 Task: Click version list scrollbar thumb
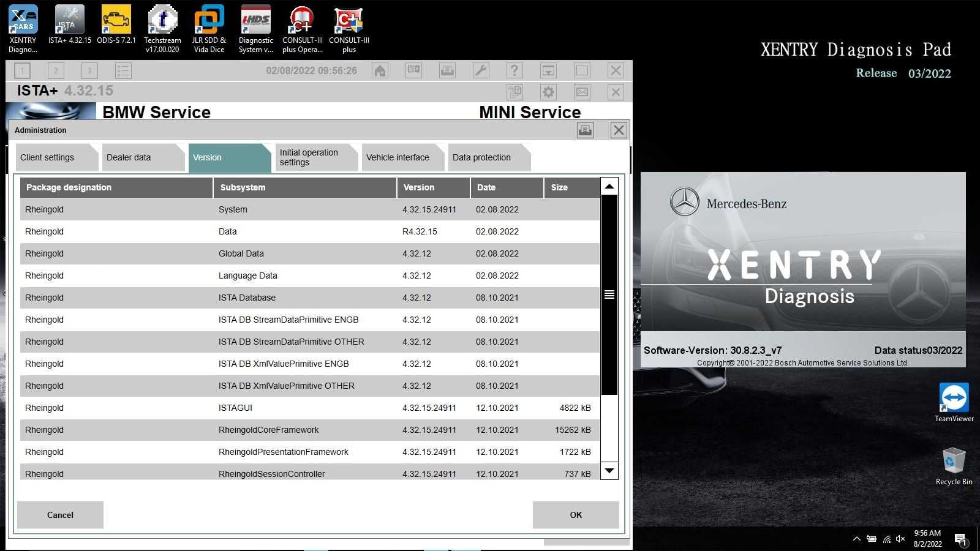click(609, 294)
